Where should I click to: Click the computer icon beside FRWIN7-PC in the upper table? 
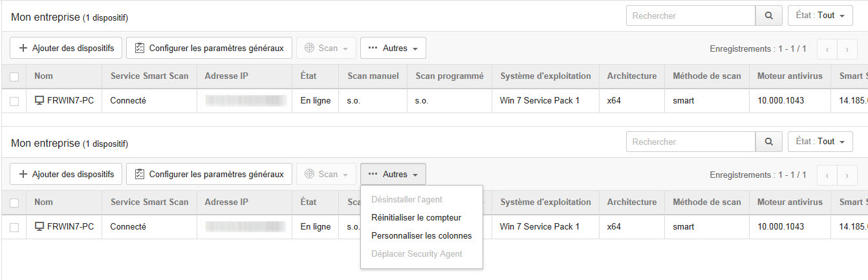pyautogui.click(x=39, y=101)
